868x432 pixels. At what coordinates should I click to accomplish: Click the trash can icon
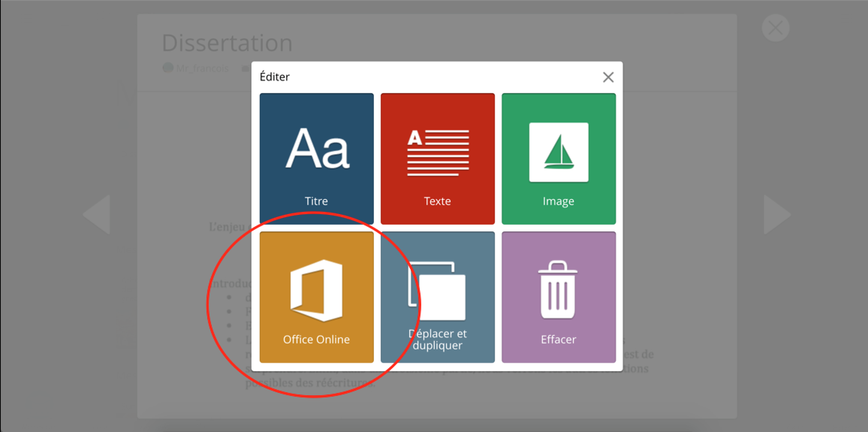[x=558, y=290]
